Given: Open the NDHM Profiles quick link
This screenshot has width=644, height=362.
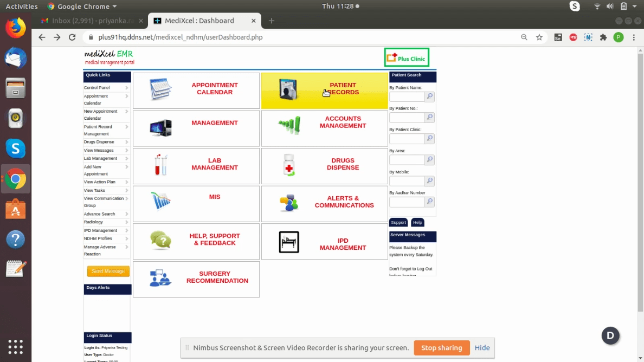Looking at the screenshot, I should click(x=98, y=238).
